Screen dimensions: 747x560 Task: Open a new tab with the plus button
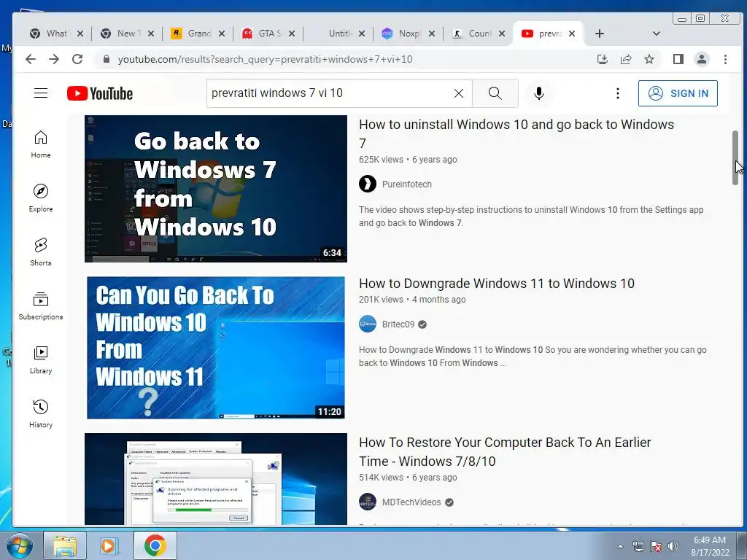[x=600, y=34]
